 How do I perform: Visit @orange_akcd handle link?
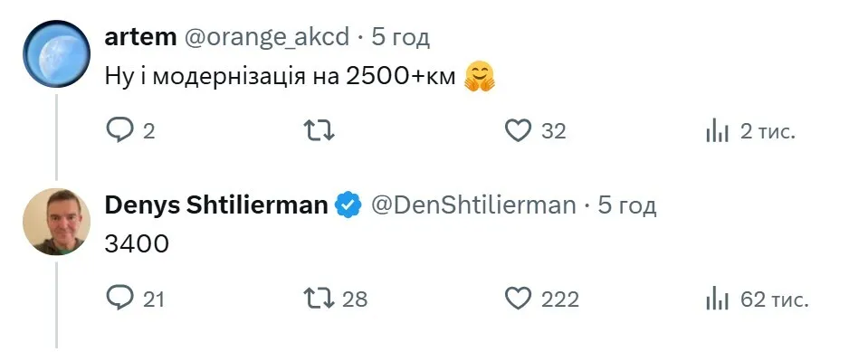click(x=266, y=38)
